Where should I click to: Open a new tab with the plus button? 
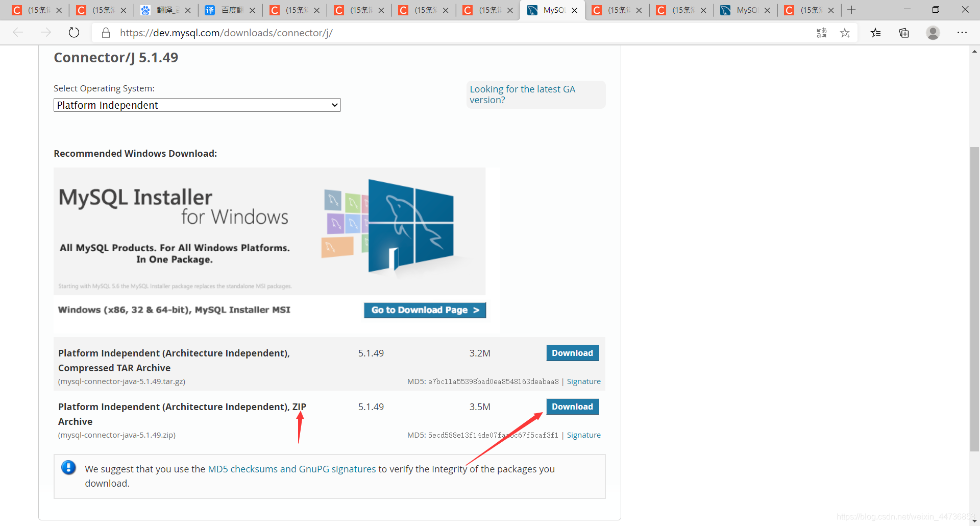point(851,10)
